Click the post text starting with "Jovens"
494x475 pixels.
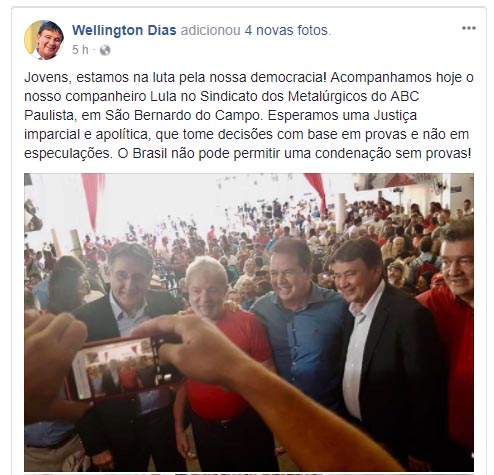[x=249, y=115]
